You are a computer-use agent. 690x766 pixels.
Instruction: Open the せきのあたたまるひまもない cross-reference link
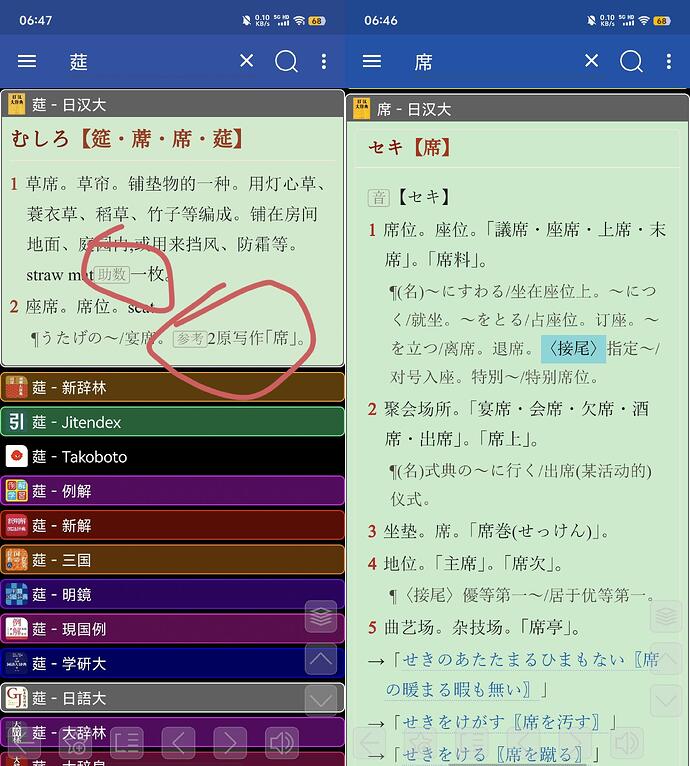(521, 674)
